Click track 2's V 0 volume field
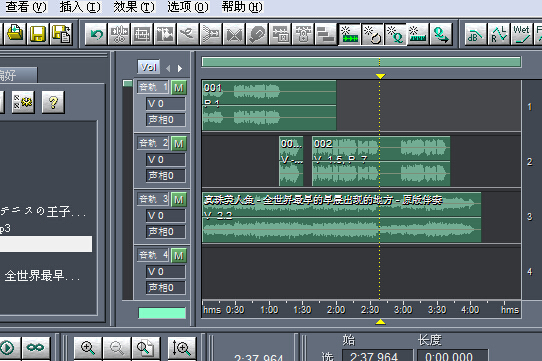 [166, 160]
